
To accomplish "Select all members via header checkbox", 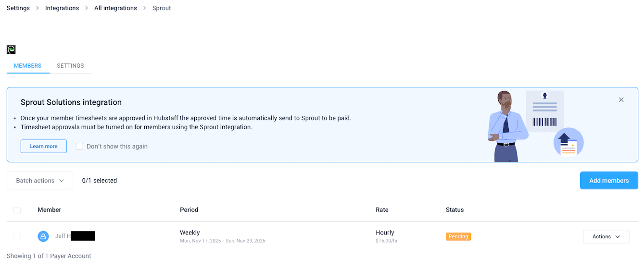I will [17, 210].
